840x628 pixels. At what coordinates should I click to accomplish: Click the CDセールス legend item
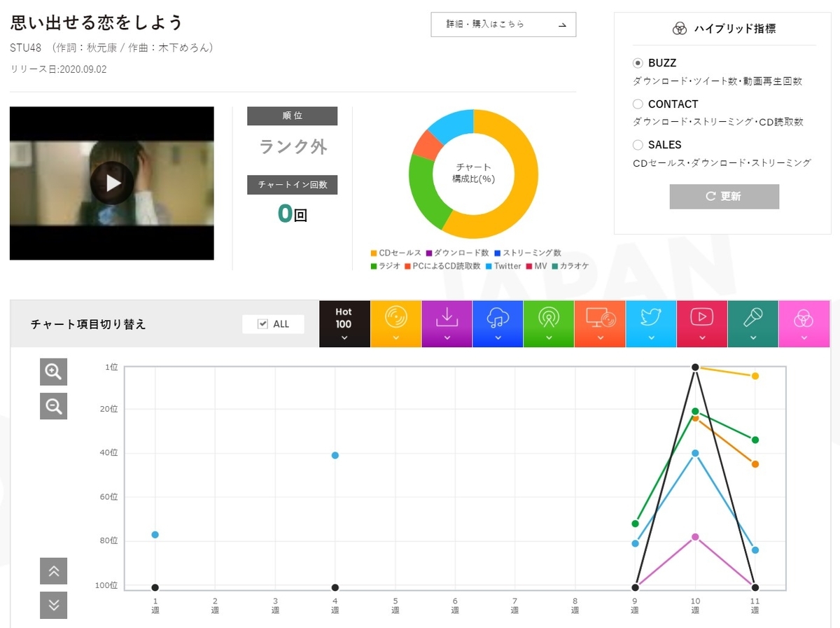click(395, 253)
